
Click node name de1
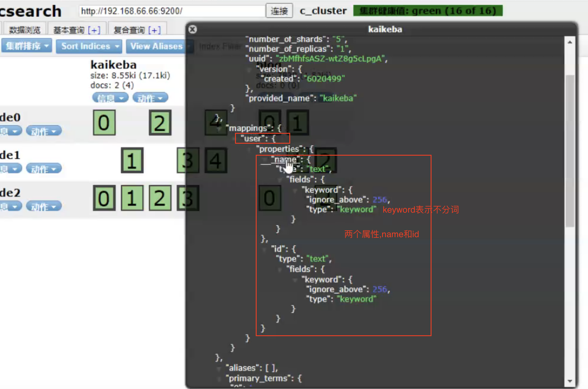10,155
